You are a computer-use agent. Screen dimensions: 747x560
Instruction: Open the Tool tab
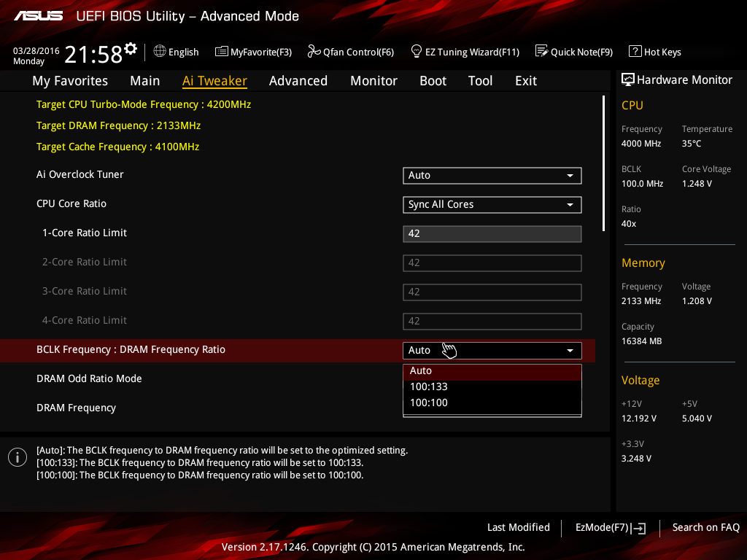[480, 81]
